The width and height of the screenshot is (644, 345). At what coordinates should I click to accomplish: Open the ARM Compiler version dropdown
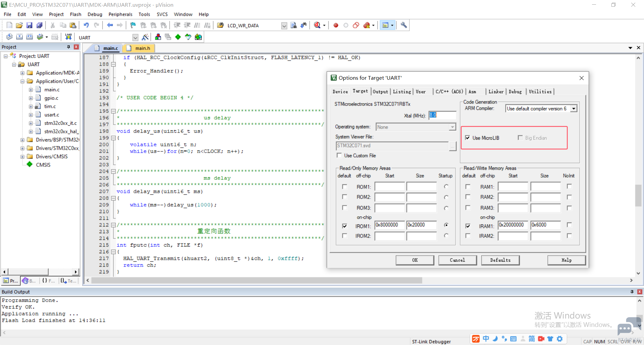[574, 109]
